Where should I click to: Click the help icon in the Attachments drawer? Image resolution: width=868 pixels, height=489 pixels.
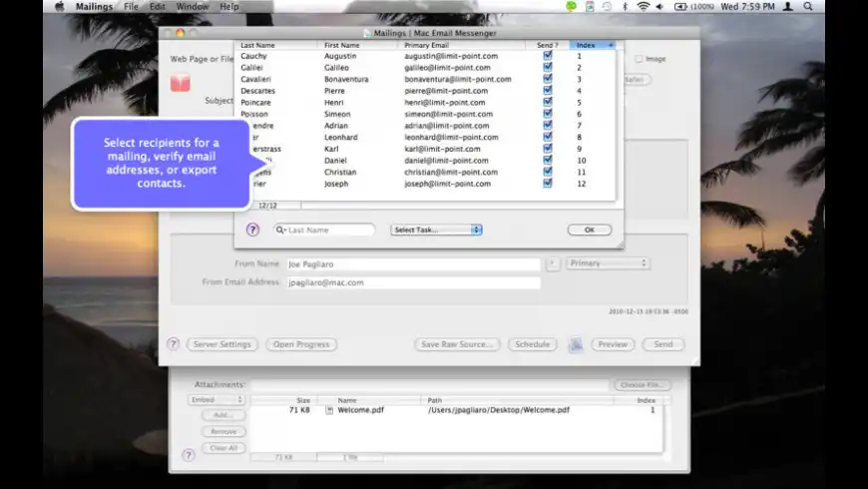(189, 455)
